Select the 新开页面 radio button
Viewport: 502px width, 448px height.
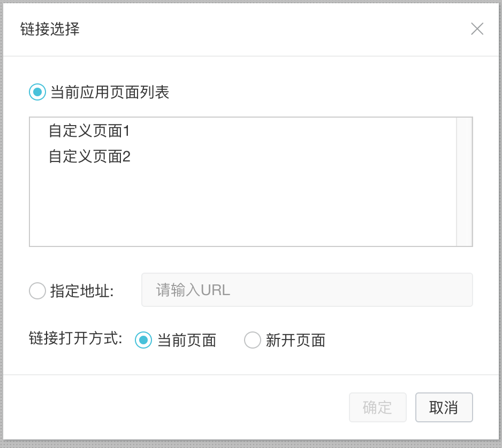tap(253, 340)
